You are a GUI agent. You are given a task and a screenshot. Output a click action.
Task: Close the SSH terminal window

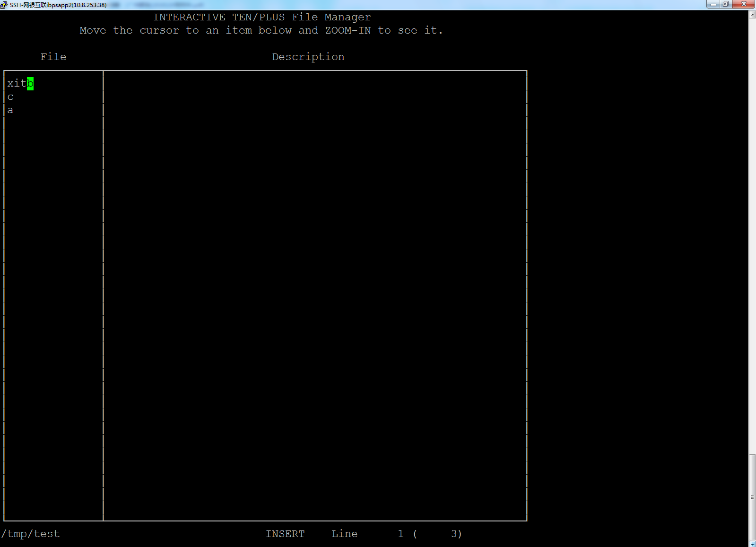(744, 4)
